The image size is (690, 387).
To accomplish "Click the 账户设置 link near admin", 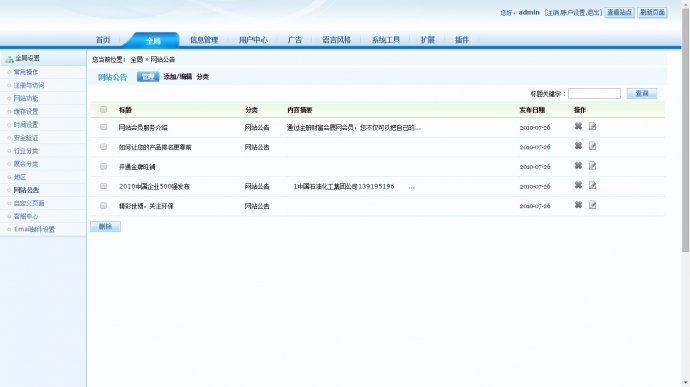I will pos(573,13).
